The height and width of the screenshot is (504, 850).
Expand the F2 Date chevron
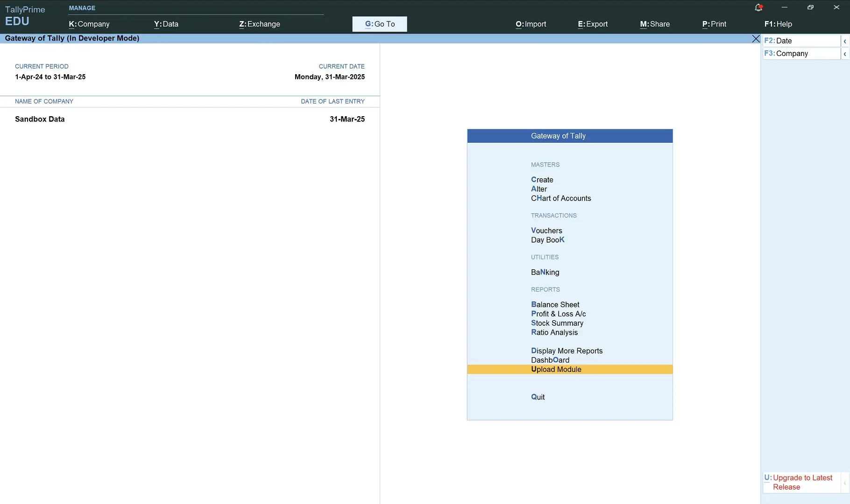click(844, 41)
